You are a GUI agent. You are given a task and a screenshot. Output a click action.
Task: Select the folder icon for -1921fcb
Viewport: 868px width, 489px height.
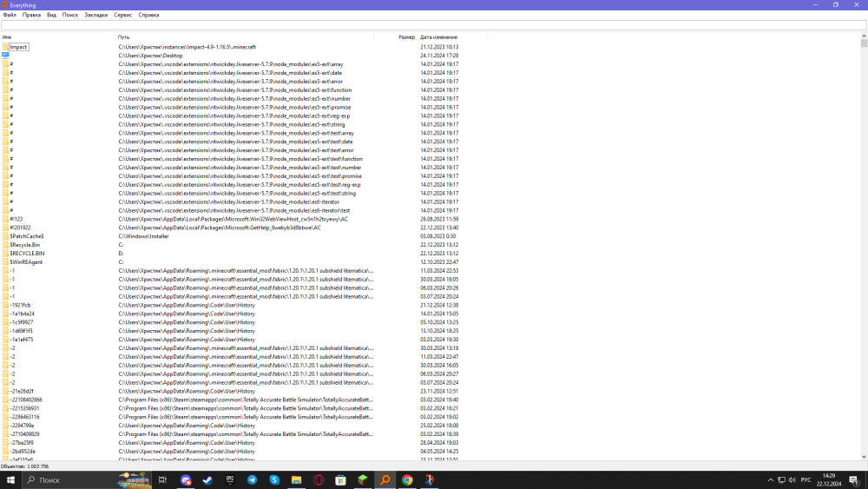tap(5, 305)
